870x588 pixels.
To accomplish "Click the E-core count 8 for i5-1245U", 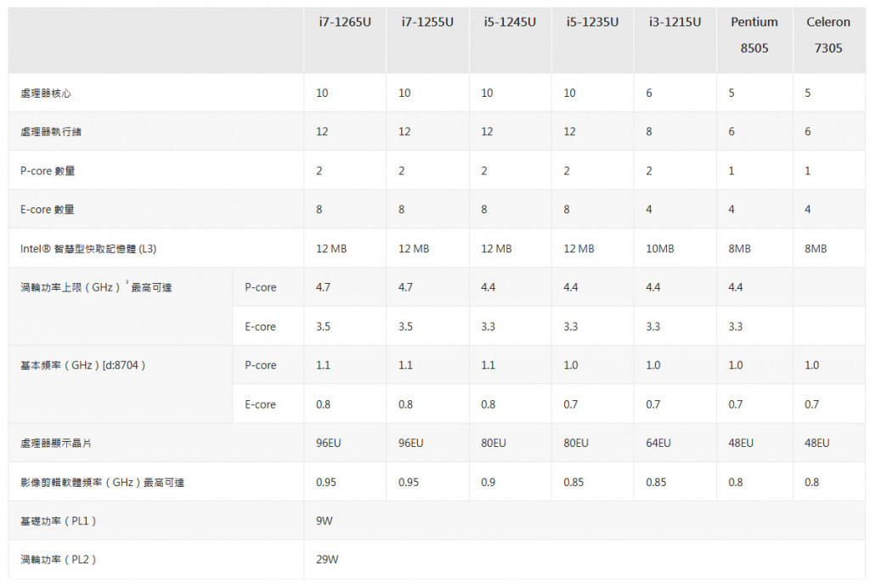I will coord(484,210).
